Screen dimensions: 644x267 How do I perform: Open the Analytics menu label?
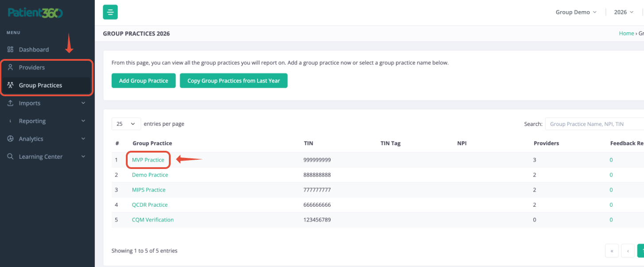[x=31, y=139]
